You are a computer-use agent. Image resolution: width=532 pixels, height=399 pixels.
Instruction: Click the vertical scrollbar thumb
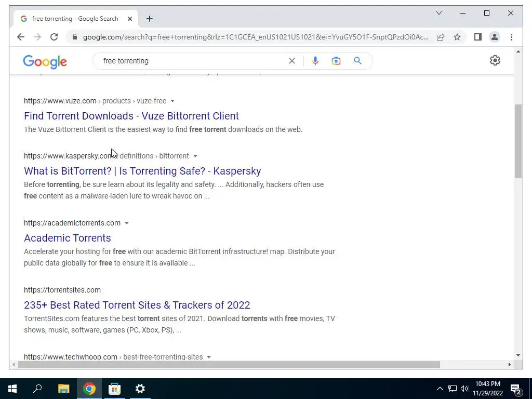[518, 141]
